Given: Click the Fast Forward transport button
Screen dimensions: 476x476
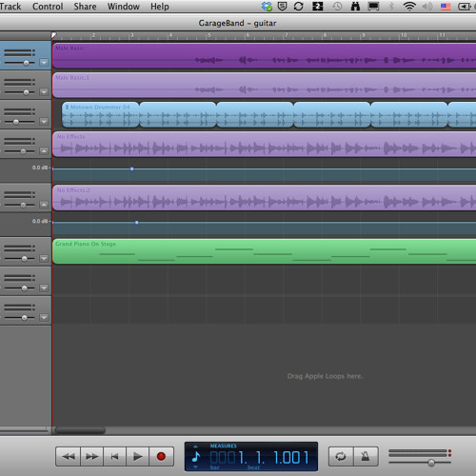Looking at the screenshot, I should click(x=92, y=456).
